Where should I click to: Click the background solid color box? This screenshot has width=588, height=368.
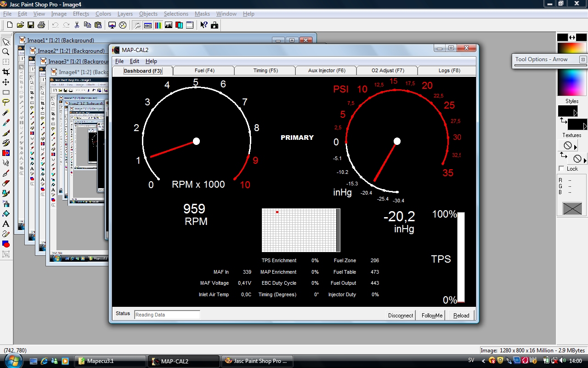coord(582,37)
